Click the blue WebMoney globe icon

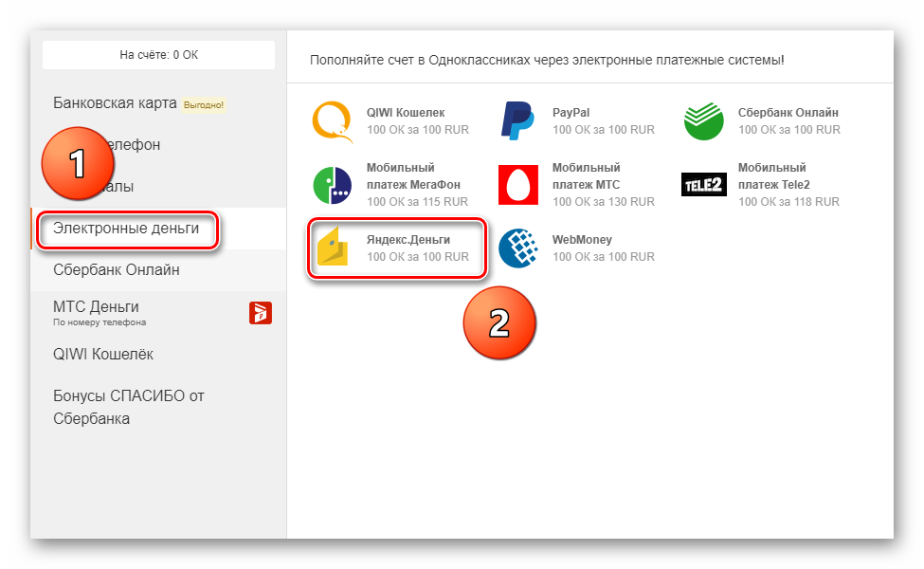click(x=518, y=248)
